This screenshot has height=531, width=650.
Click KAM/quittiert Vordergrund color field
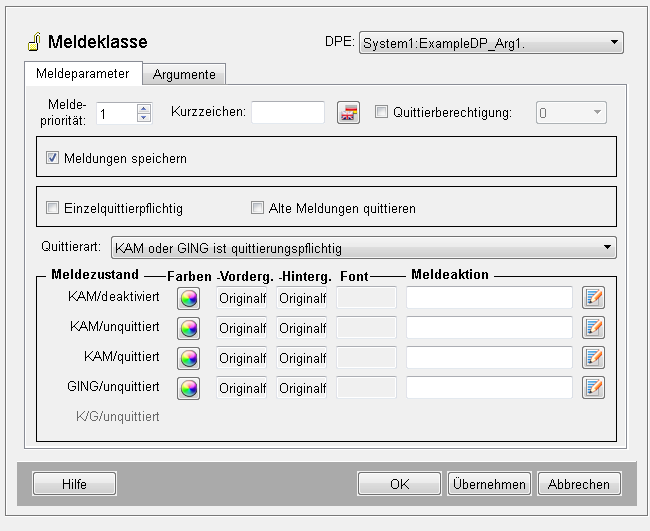[242, 358]
